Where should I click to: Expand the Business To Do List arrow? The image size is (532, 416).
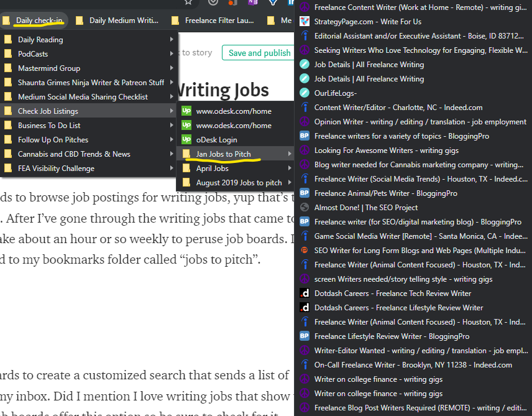click(x=172, y=126)
